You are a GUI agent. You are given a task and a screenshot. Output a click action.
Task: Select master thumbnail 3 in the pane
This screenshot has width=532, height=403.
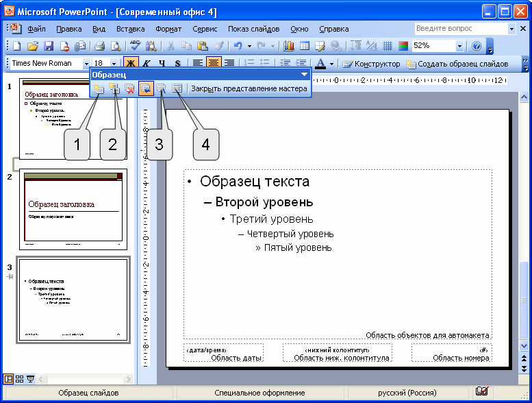tap(73, 300)
